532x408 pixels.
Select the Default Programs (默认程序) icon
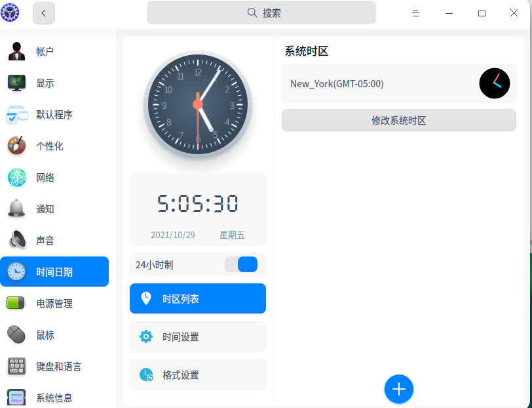(x=16, y=114)
